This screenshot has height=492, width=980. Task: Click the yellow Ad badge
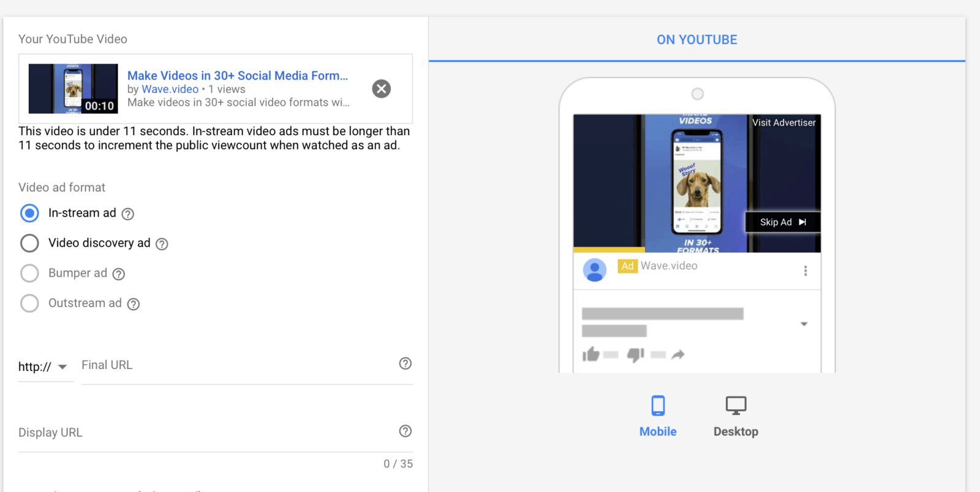click(627, 266)
